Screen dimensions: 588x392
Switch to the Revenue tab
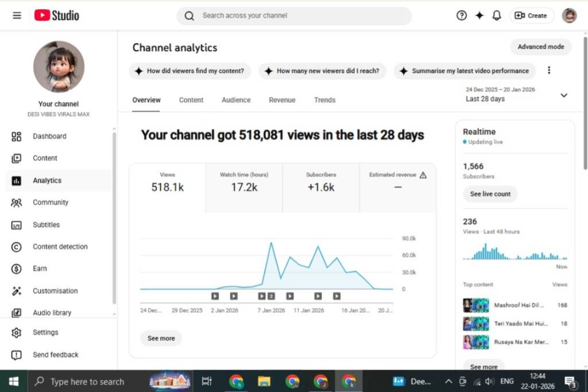click(282, 100)
